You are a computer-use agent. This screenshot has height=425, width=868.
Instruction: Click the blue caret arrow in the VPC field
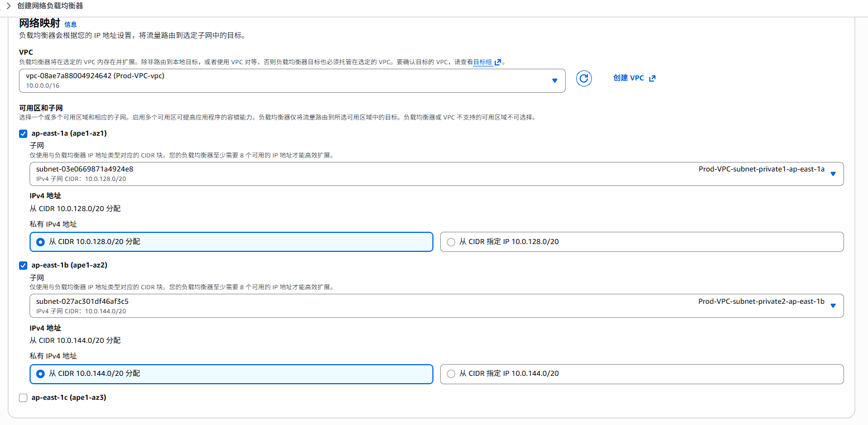tap(554, 80)
